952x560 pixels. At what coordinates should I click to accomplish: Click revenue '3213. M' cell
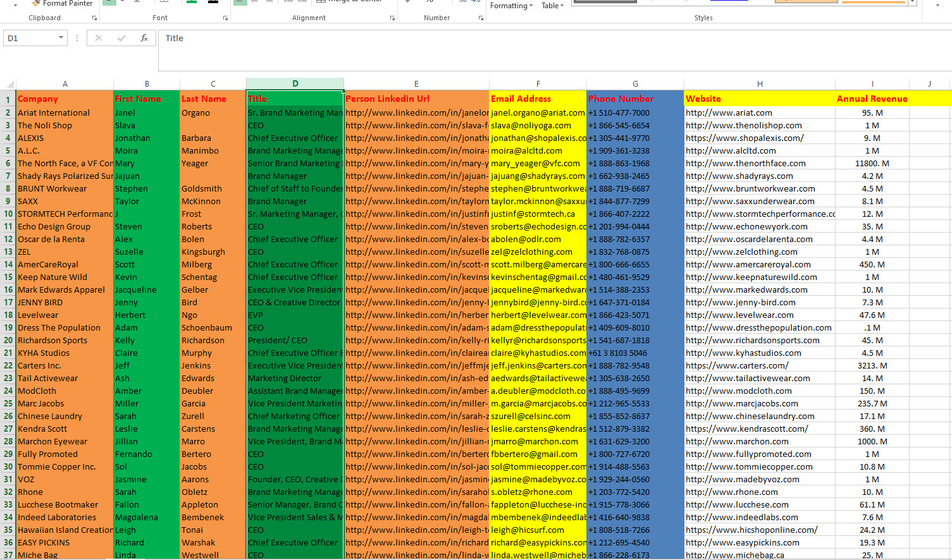pyautogui.click(x=872, y=365)
